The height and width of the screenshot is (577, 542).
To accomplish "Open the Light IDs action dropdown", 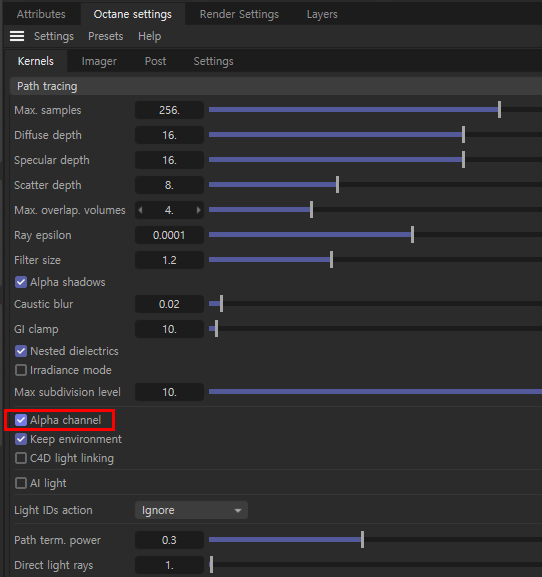I will click(x=191, y=510).
